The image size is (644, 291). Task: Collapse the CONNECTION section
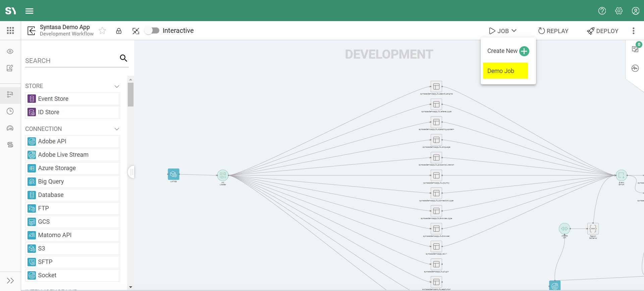[x=117, y=129]
